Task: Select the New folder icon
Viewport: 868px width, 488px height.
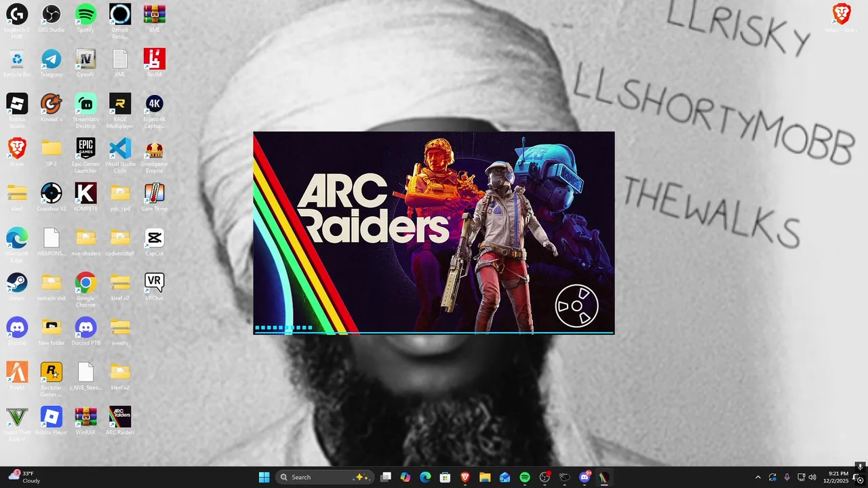Action: pyautogui.click(x=52, y=331)
